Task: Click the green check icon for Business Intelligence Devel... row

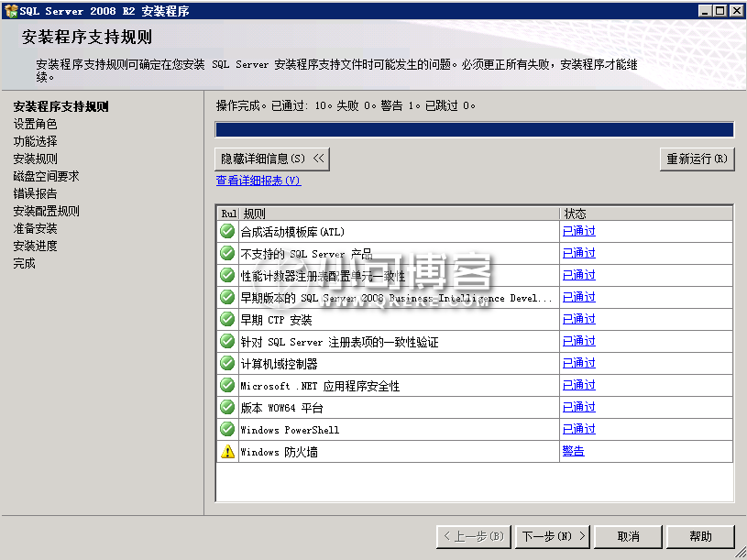Action: click(x=227, y=298)
